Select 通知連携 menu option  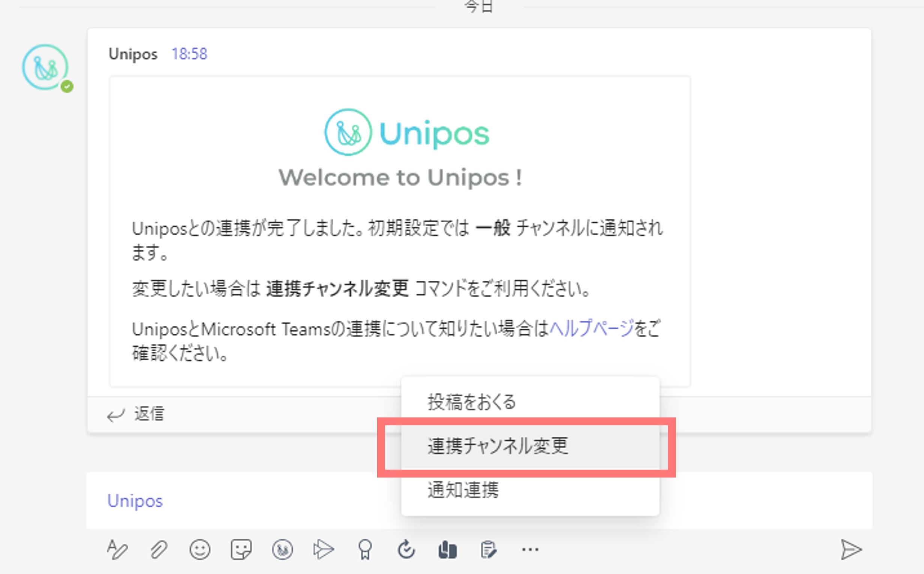pyautogui.click(x=530, y=490)
